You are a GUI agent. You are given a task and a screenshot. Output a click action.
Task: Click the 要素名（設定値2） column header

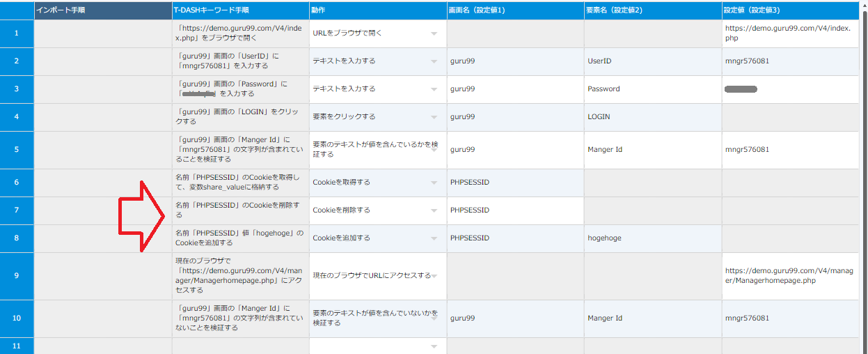click(653, 10)
